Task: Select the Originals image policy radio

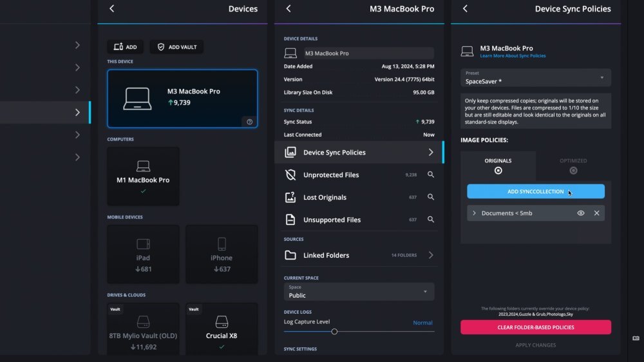Action: [498, 171]
